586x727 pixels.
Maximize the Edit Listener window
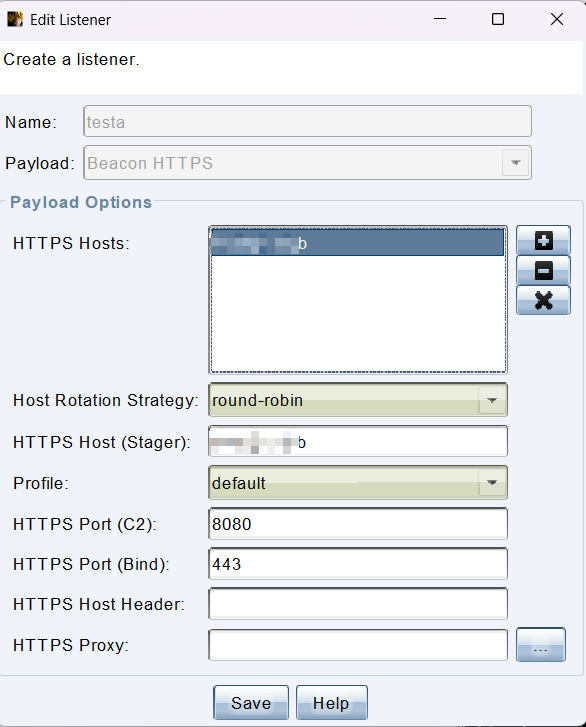498,19
